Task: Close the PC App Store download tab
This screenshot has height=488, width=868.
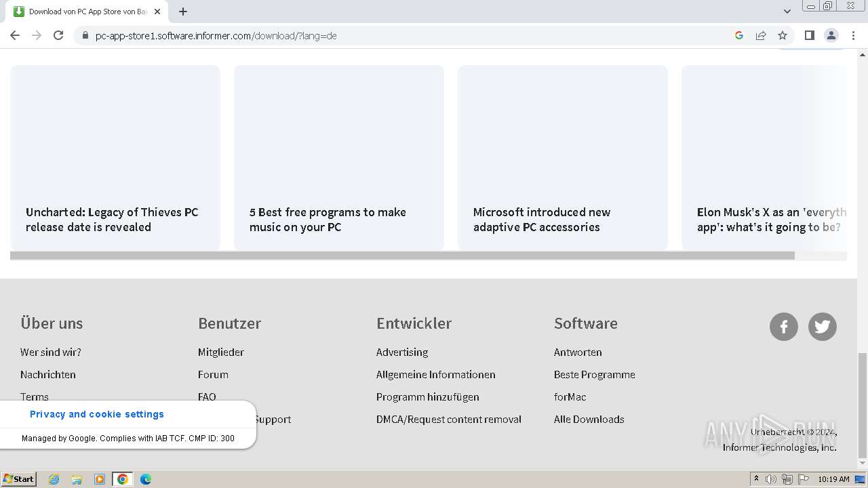Action: point(157,12)
